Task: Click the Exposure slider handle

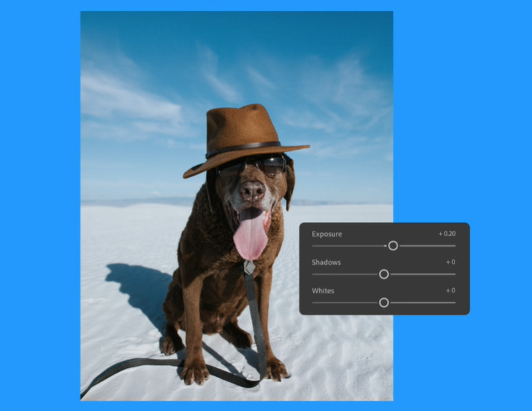Action: 393,245
